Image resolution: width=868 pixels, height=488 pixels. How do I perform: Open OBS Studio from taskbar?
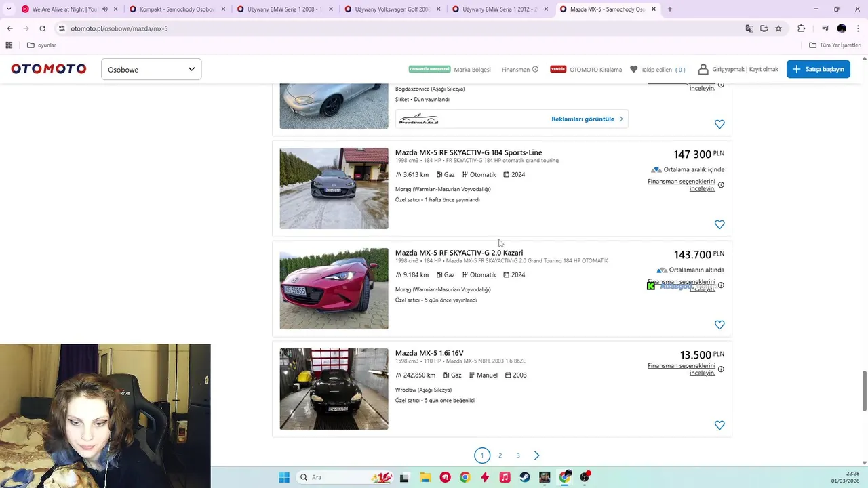click(585, 477)
